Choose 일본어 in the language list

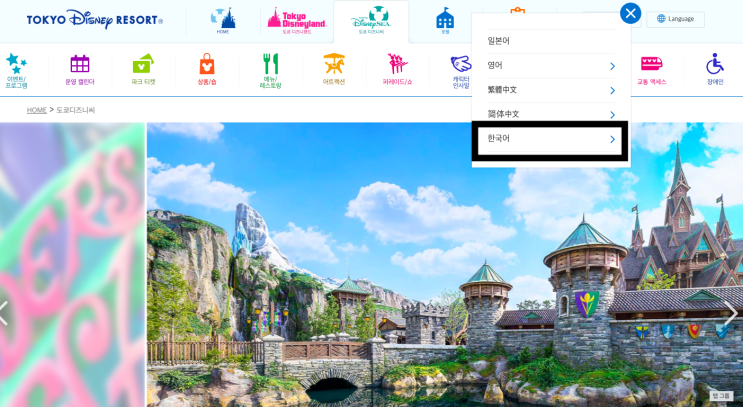click(551, 41)
